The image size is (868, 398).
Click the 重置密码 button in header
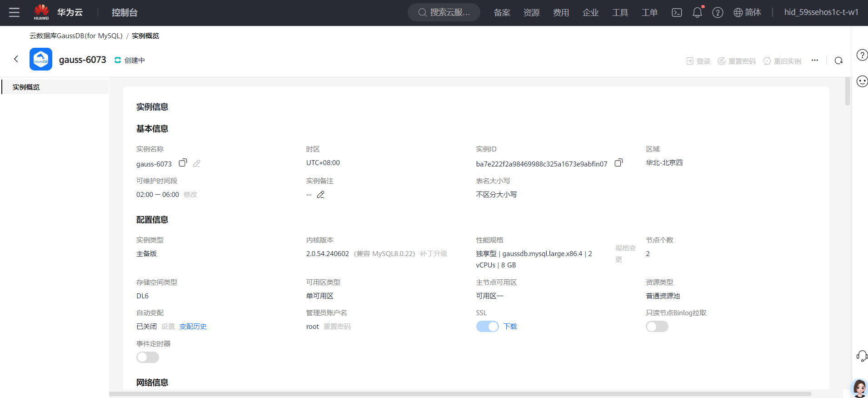point(737,61)
